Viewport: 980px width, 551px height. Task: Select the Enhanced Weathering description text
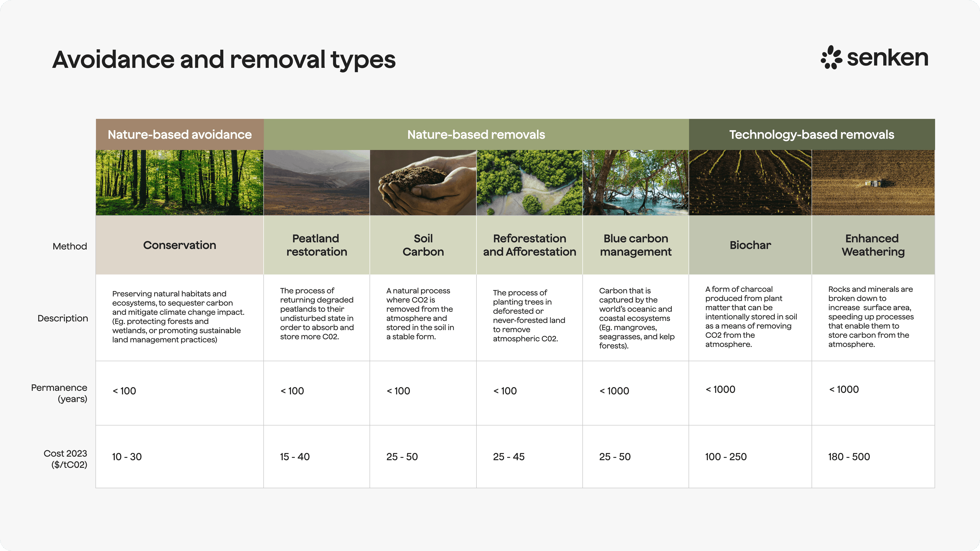[871, 316]
